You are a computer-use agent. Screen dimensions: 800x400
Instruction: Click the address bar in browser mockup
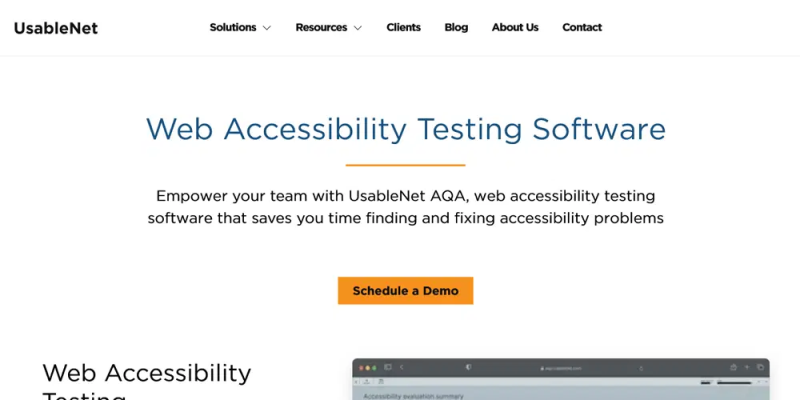(560, 368)
